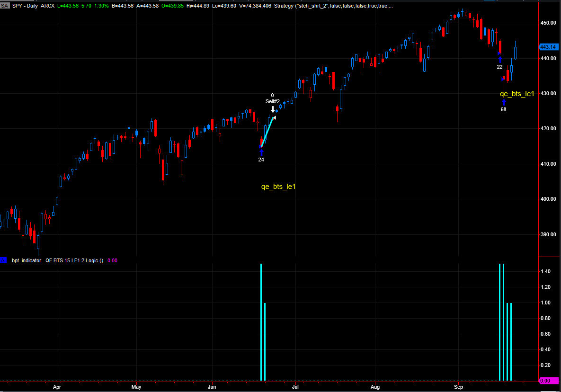Select the _bpt_indicator_ QE BTS label
Viewport: 561px width, 392px height.
tap(56, 260)
